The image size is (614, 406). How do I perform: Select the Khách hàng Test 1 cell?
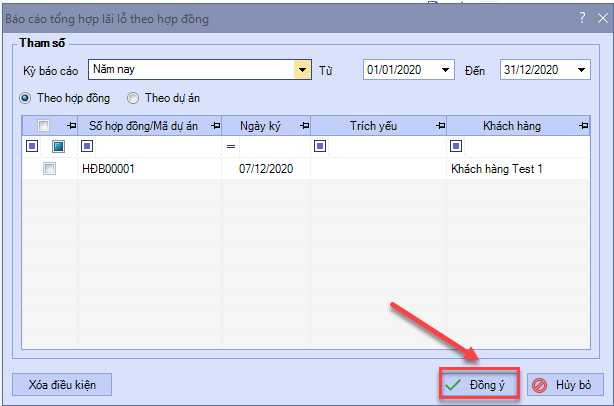(x=518, y=169)
